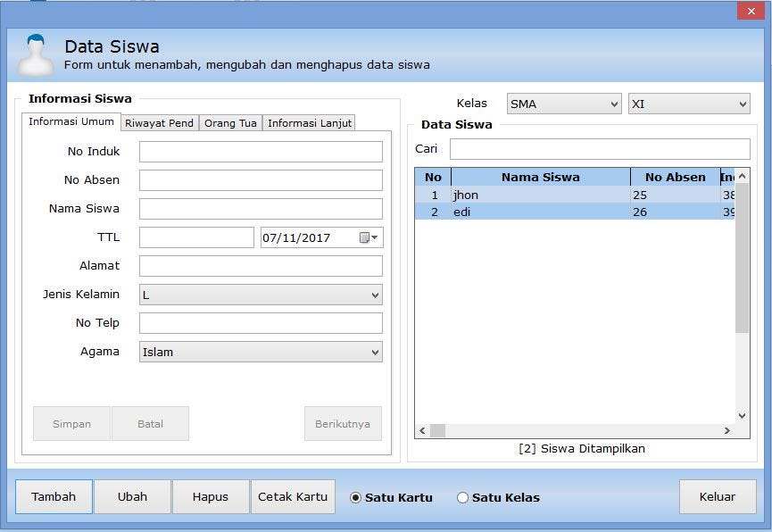The height and width of the screenshot is (532, 772).
Task: Click the down arrow on the table scrollbar
Action: [742, 414]
